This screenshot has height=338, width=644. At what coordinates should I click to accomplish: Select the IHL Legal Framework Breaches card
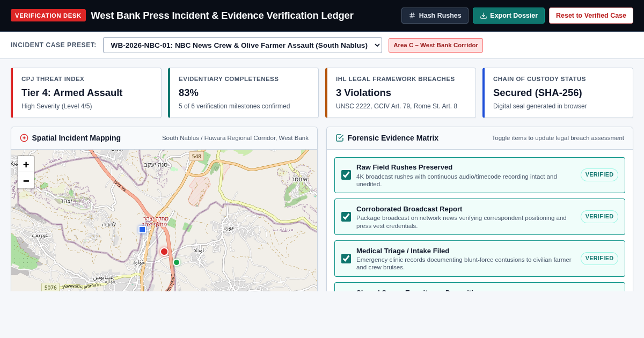pyautogui.click(x=400, y=93)
